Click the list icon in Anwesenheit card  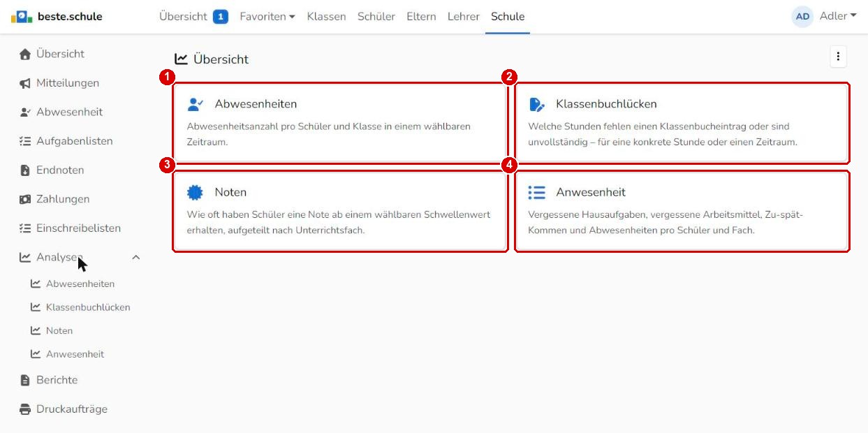(x=536, y=192)
